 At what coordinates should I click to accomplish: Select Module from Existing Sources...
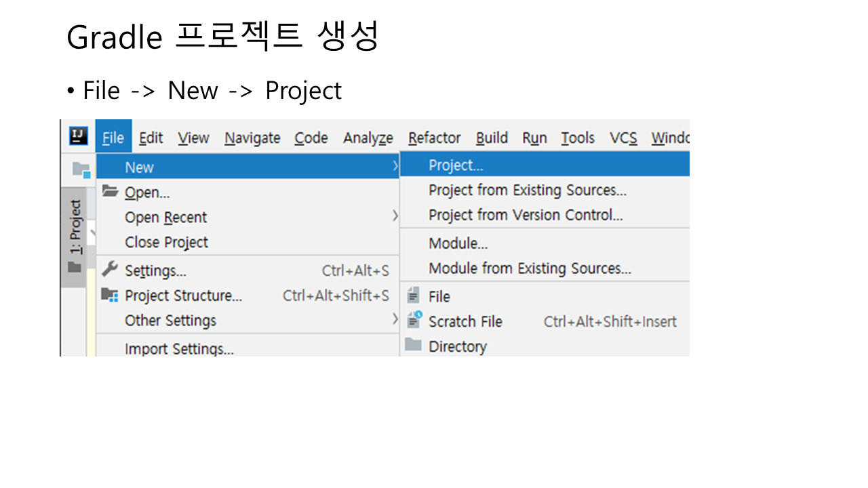click(530, 268)
